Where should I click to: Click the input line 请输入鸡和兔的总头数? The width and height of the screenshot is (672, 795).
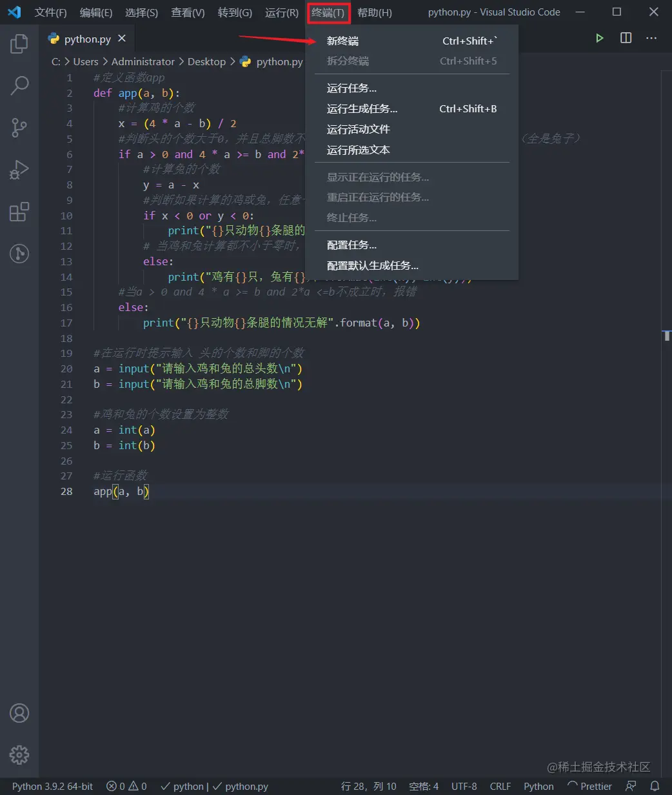[x=198, y=368]
